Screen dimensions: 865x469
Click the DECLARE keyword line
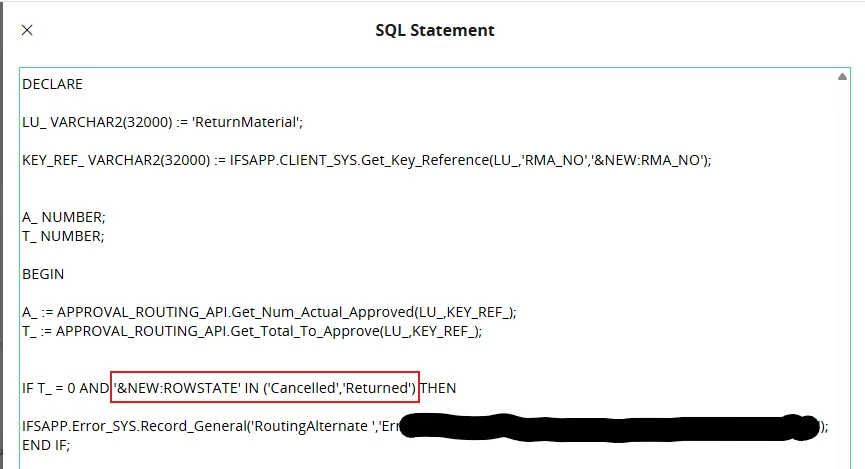coord(52,84)
